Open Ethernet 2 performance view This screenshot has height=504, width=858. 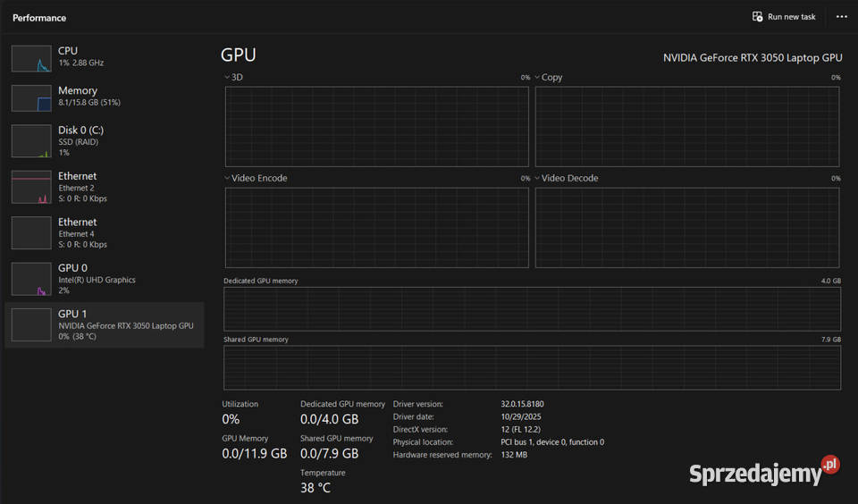pyautogui.click(x=105, y=187)
